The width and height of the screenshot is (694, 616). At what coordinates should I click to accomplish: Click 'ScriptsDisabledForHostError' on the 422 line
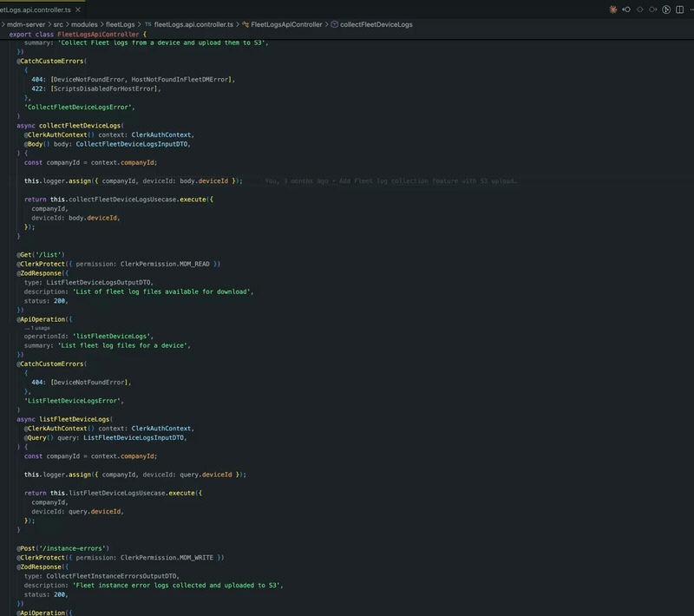click(105, 89)
